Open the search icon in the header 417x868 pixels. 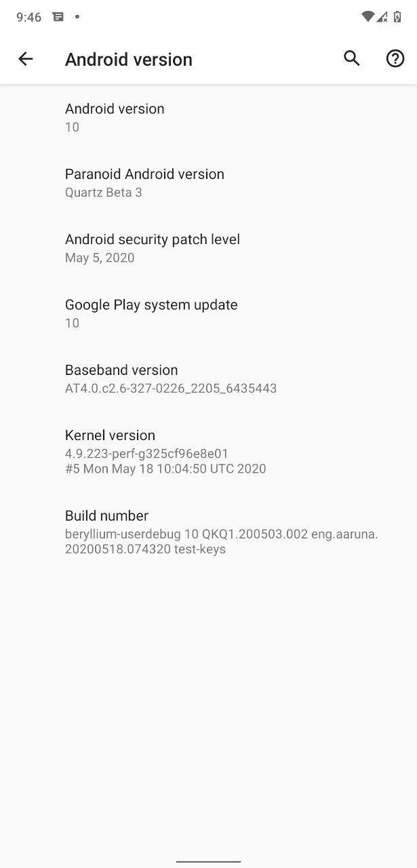351,58
